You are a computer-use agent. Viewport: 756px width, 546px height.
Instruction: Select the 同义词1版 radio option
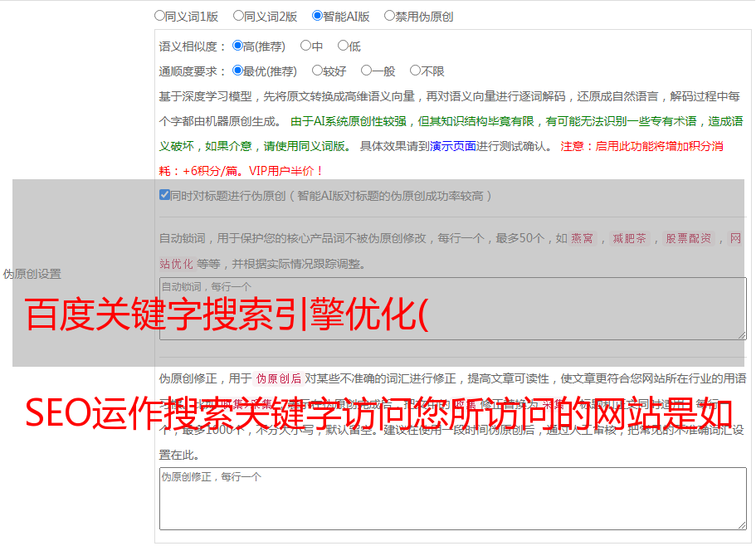[x=159, y=16]
